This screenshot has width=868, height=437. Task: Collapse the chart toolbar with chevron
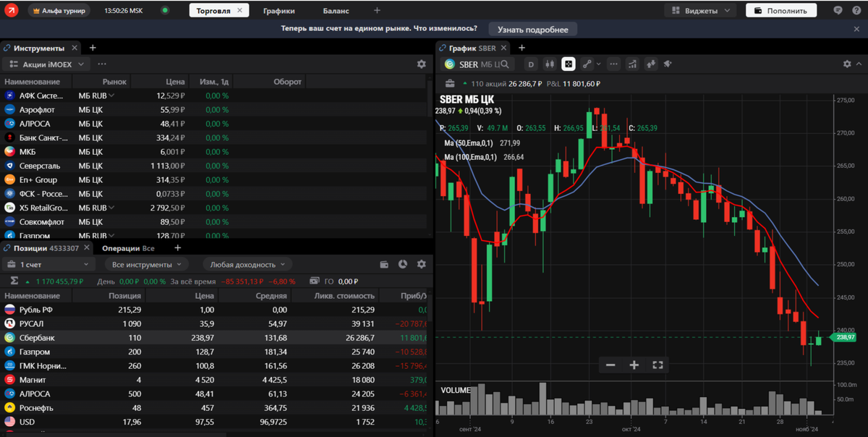[859, 64]
